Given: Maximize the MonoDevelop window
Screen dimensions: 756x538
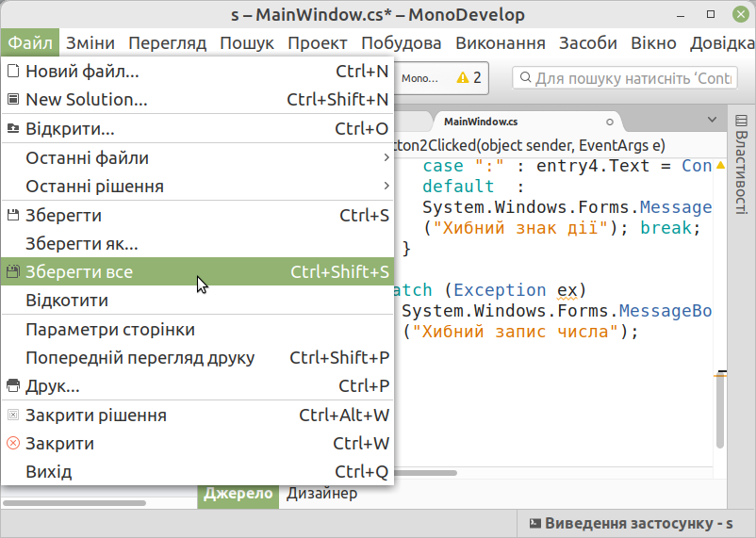Looking at the screenshot, I should (711, 14).
